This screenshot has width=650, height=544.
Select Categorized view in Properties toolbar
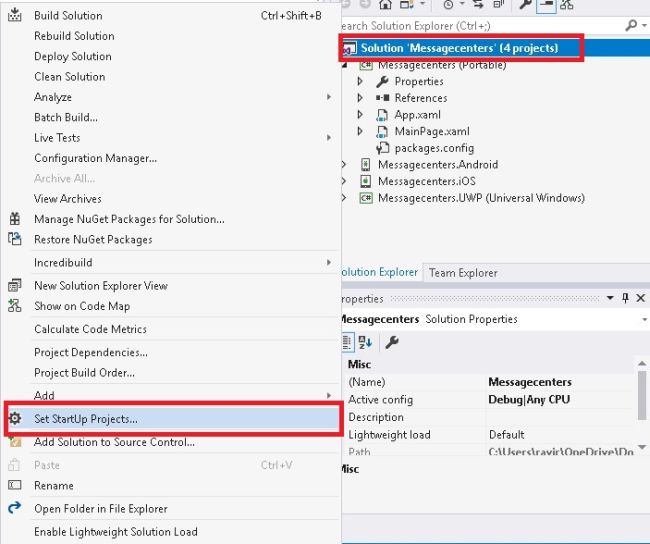tap(347, 342)
